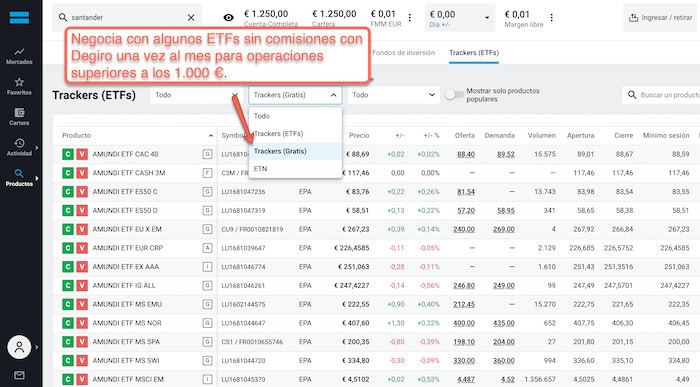This screenshot has height=387, width=700.
Task: Click green C buy button for AMUNDI ETF MS SPA
Action: [x=68, y=342]
